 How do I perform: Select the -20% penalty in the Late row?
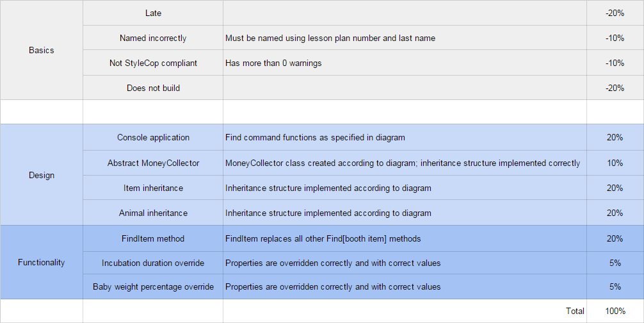615,13
